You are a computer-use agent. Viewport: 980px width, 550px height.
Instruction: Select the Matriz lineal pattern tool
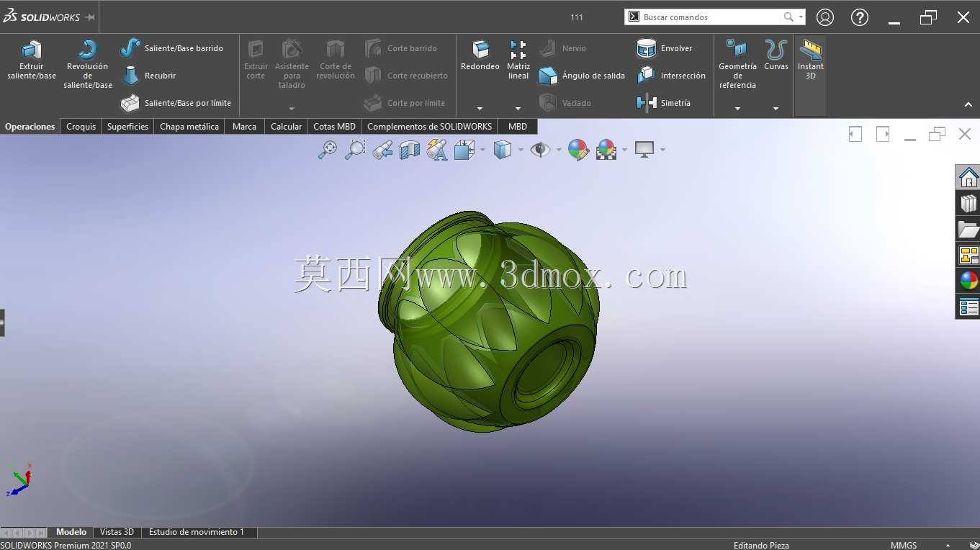(518, 60)
